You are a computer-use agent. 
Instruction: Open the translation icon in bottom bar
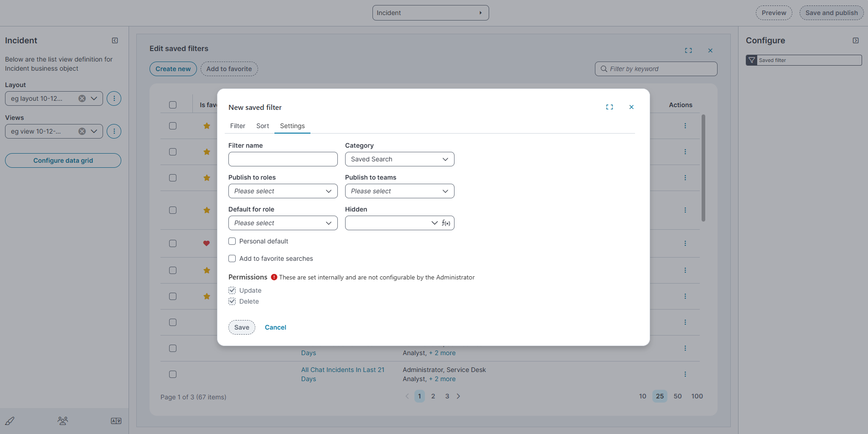[116, 421]
